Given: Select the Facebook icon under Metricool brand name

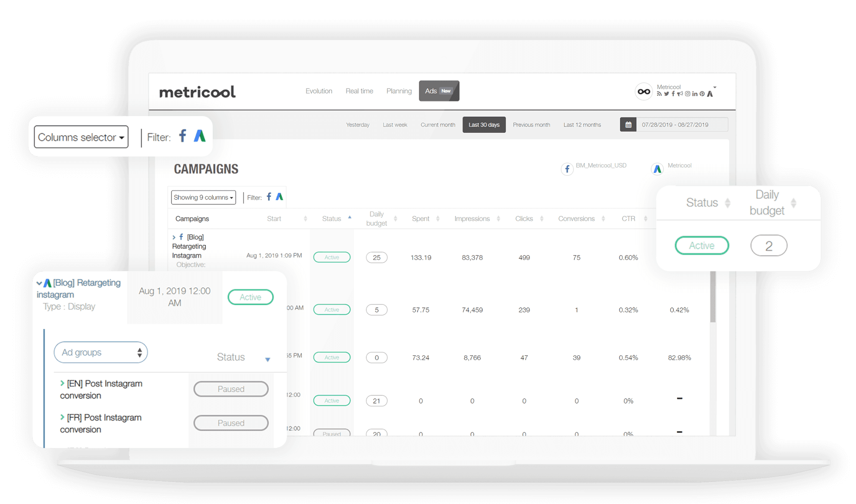Looking at the screenshot, I should coord(673,94).
